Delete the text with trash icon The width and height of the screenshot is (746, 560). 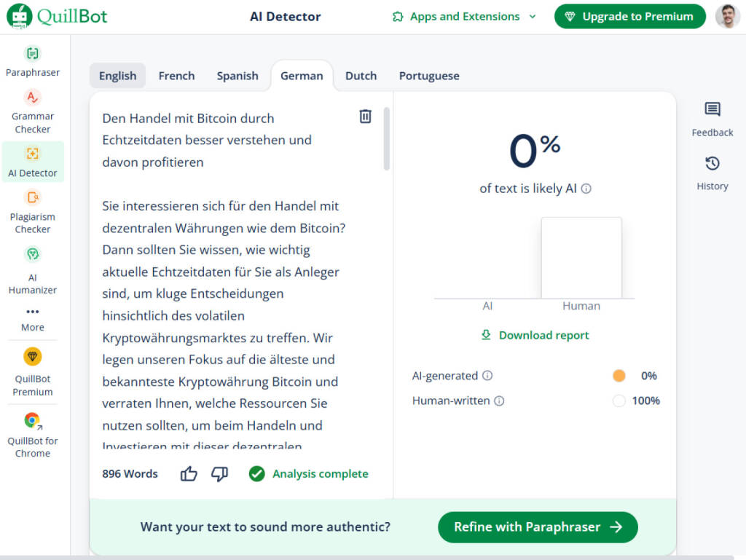[366, 117]
